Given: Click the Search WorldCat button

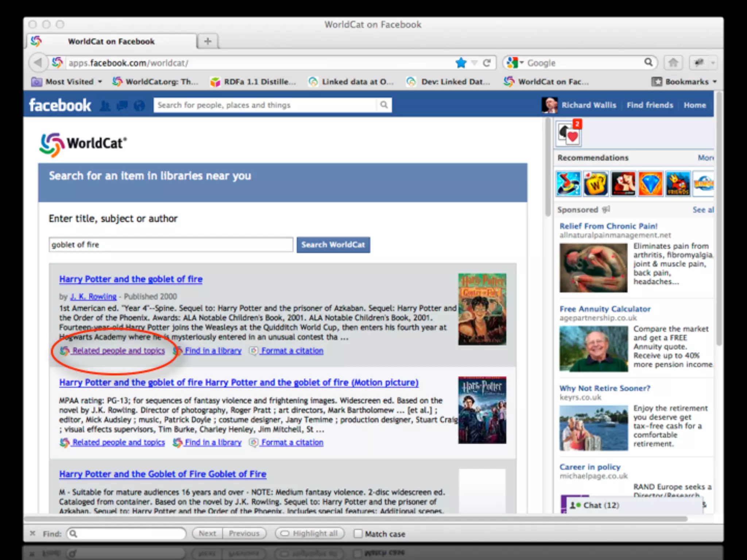Looking at the screenshot, I should click(333, 245).
